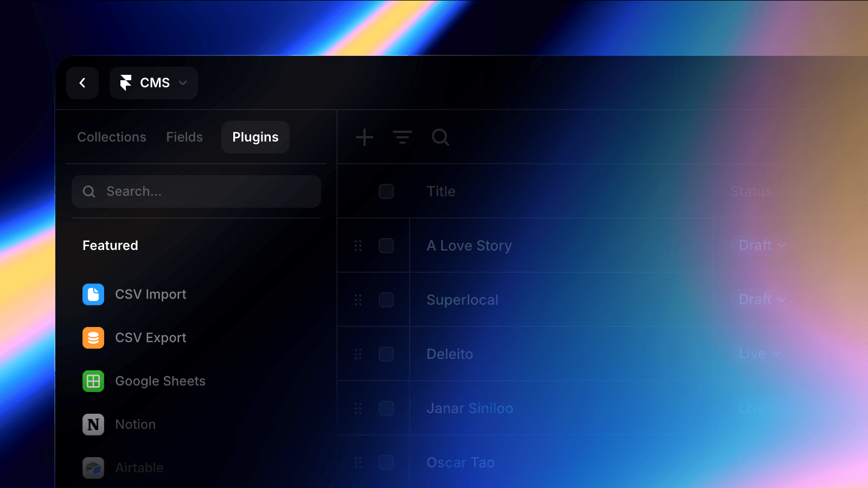Switch to the Collections tab
Screen dimensions: 868x488
point(112,137)
